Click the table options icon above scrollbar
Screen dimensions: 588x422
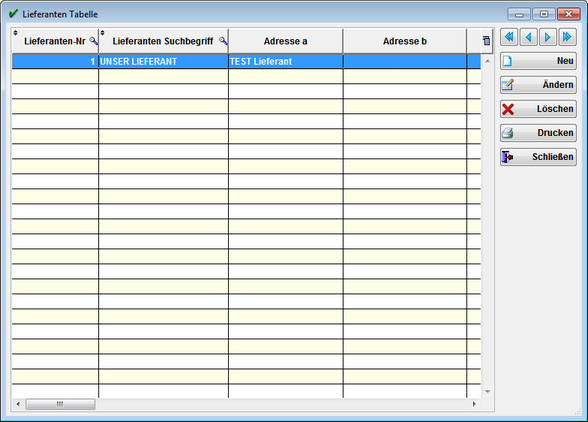pos(486,41)
